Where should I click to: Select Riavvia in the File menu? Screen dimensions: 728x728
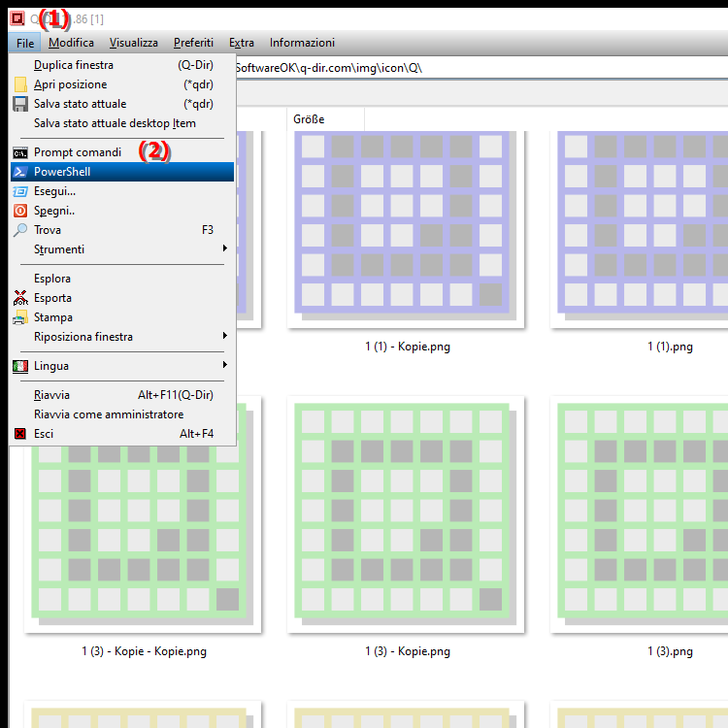(122, 395)
